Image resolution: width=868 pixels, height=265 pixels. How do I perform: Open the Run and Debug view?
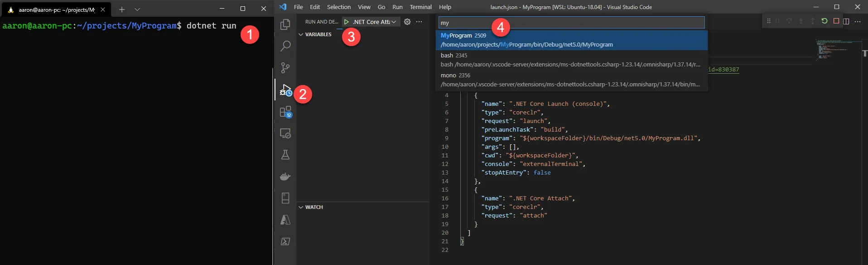tap(285, 90)
